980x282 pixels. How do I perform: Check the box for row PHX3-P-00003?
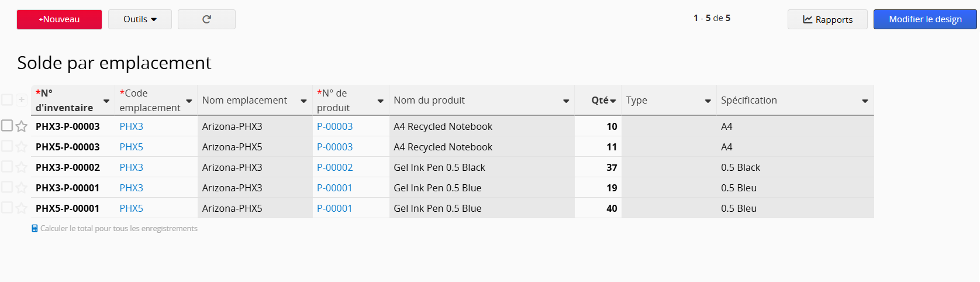pyautogui.click(x=7, y=126)
